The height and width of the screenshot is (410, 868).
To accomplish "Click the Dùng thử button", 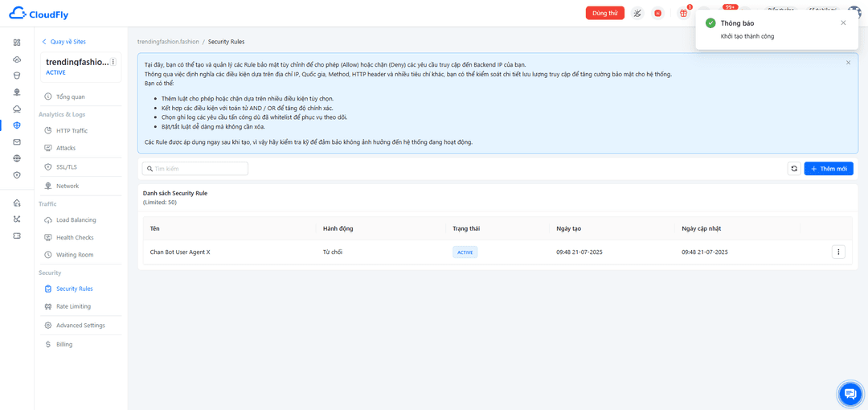I will click(x=605, y=14).
